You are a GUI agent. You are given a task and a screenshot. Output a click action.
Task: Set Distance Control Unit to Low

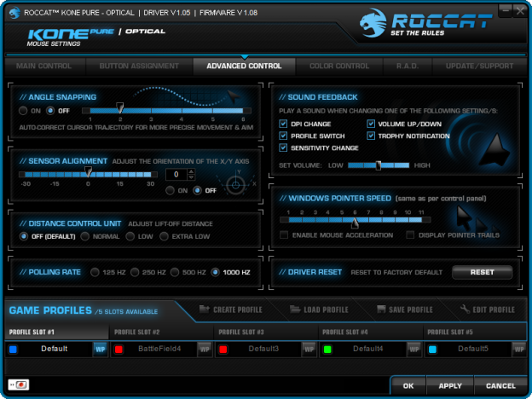[130, 236]
